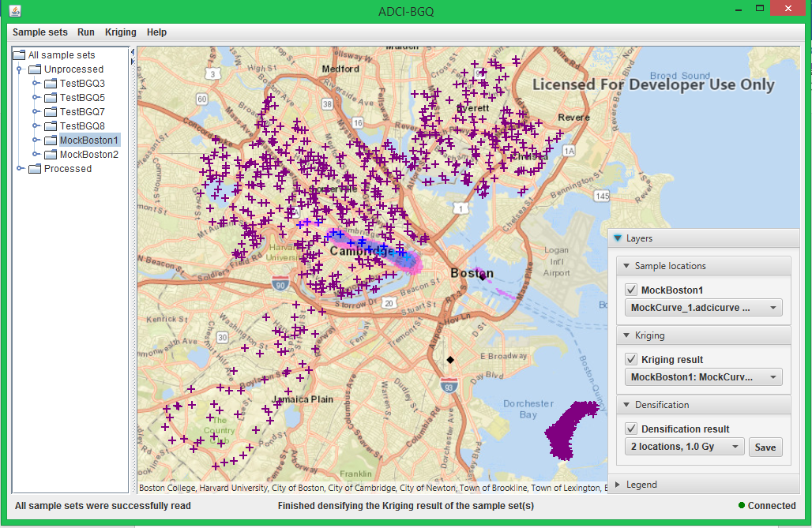Click the Unprocessed folder icon
The height and width of the screenshot is (528, 812).
click(35, 69)
